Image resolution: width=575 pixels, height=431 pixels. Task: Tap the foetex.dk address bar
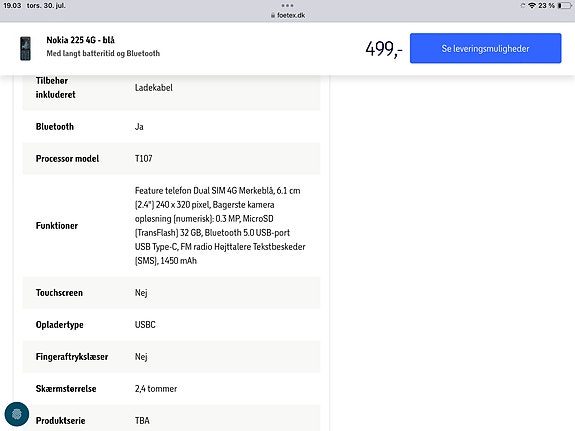pyautogui.click(x=288, y=15)
